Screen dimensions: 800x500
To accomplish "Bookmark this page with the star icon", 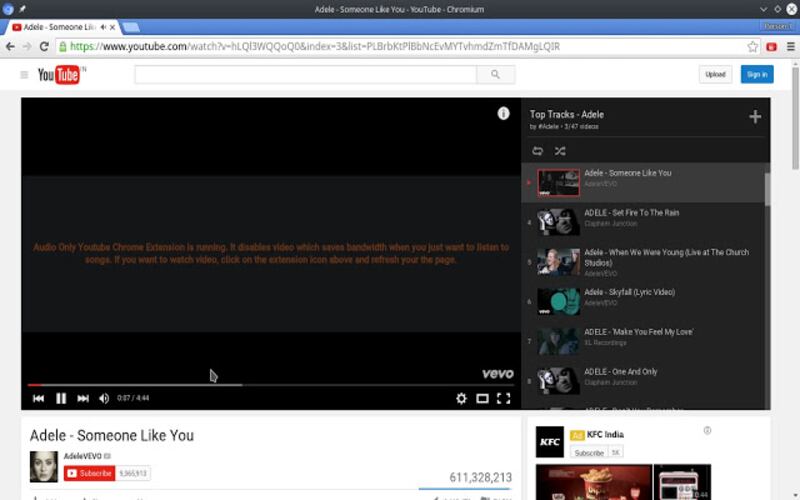I will (x=753, y=46).
